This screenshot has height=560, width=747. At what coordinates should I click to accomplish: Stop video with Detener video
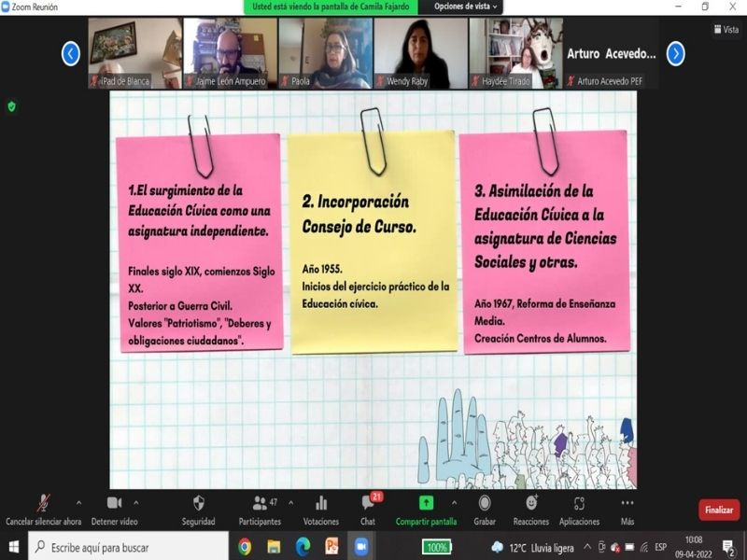(x=114, y=510)
